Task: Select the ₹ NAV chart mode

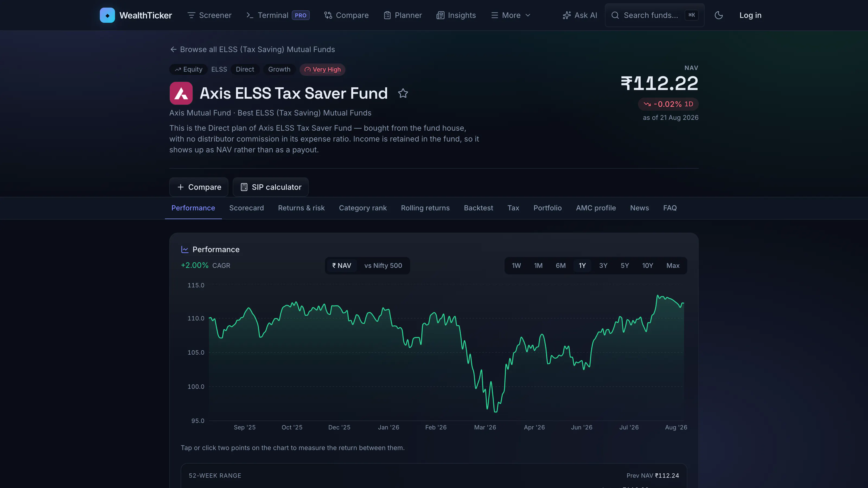Action: pyautogui.click(x=342, y=266)
